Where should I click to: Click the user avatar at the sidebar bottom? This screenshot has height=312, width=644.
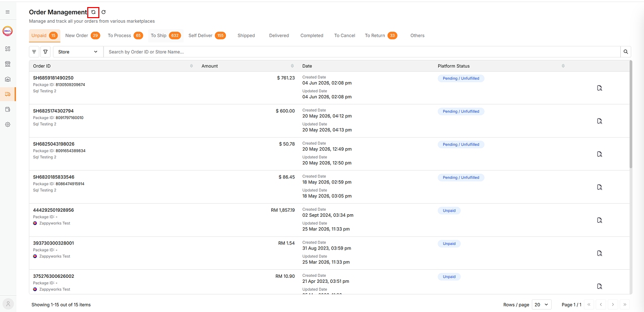tap(8, 304)
